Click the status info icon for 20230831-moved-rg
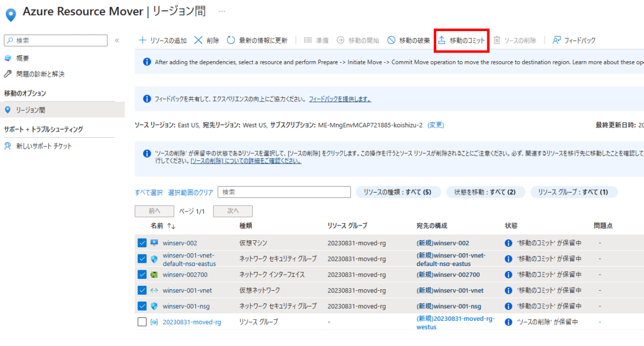 [509, 322]
